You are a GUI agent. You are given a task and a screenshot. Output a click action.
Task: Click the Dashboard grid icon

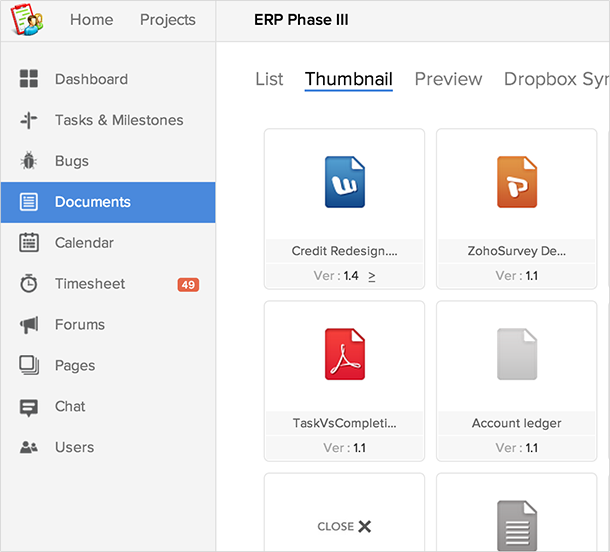[x=29, y=79]
